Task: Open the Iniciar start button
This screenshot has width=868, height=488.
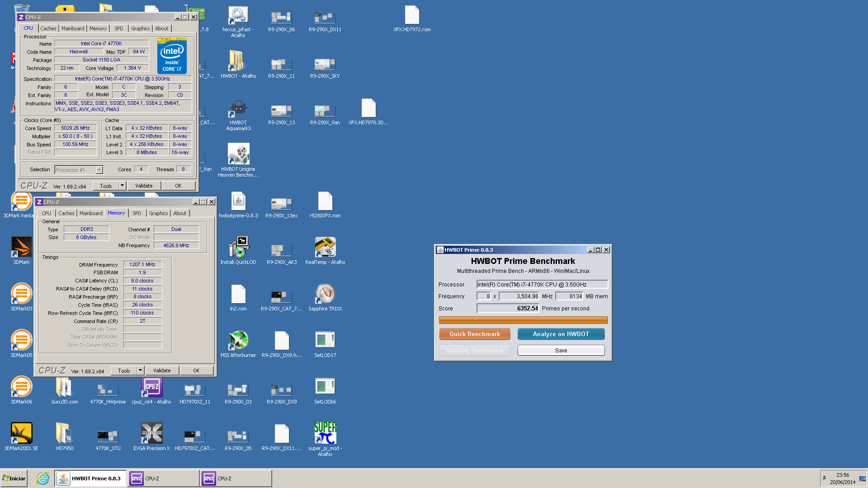Action: pos(14,479)
